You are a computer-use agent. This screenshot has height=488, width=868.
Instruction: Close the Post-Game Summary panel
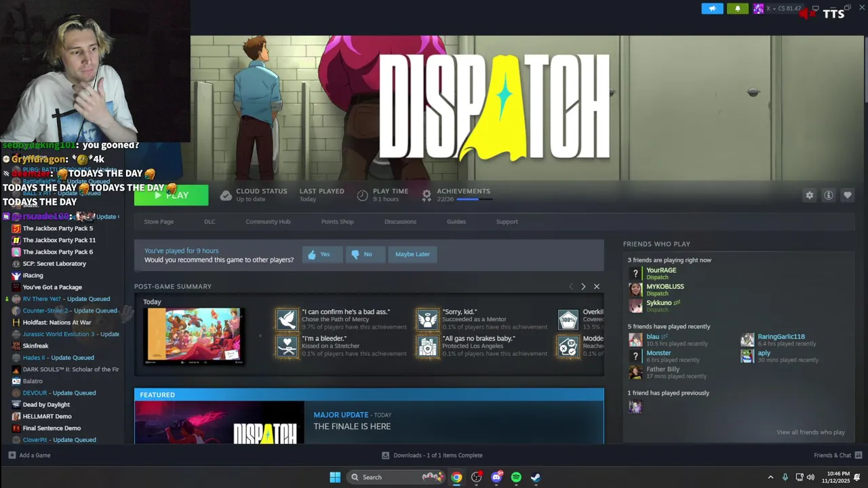click(x=597, y=287)
